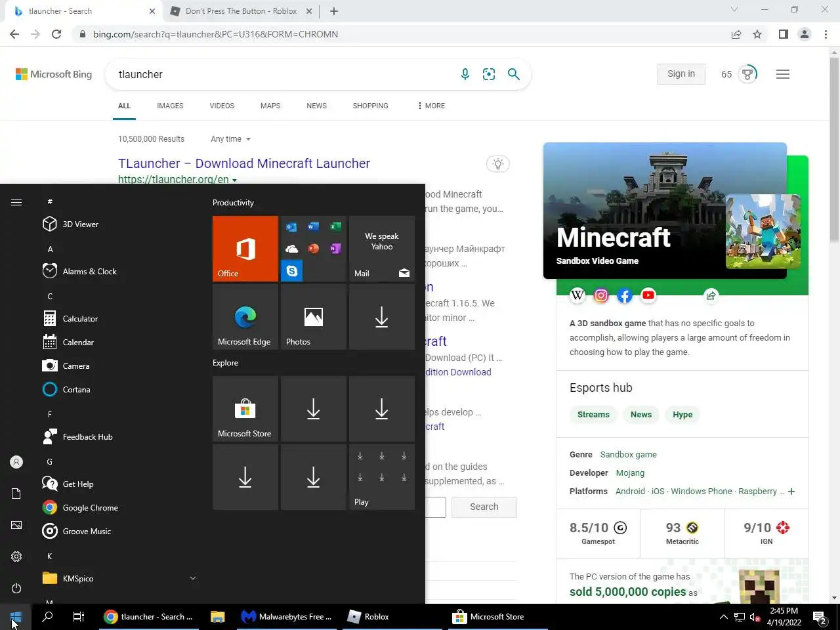
Task: Open File Explorer on the taskbar
Action: pyautogui.click(x=217, y=617)
